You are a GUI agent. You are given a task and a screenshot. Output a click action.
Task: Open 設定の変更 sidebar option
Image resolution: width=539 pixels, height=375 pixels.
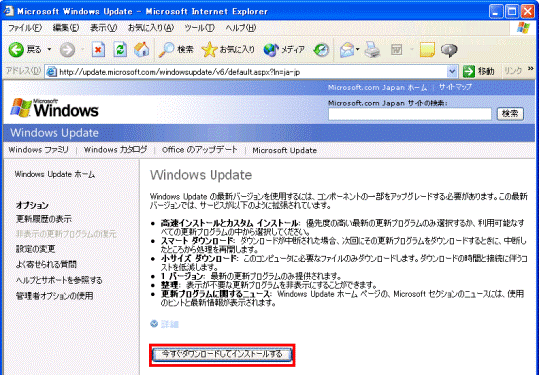[x=35, y=249]
